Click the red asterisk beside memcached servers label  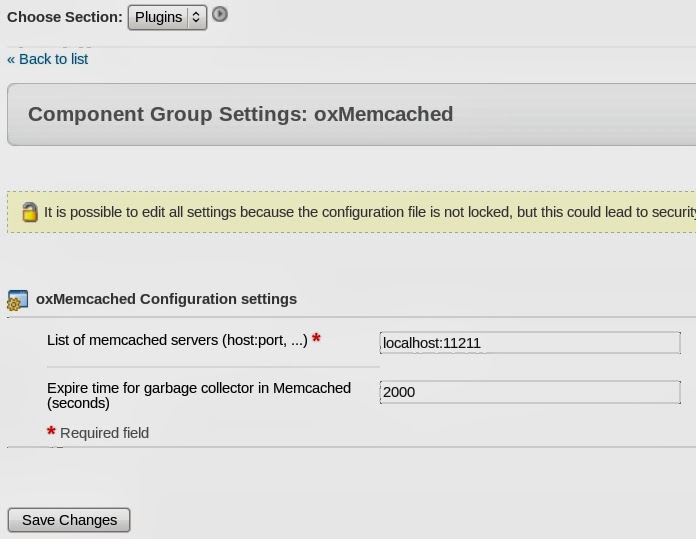pyautogui.click(x=316, y=338)
